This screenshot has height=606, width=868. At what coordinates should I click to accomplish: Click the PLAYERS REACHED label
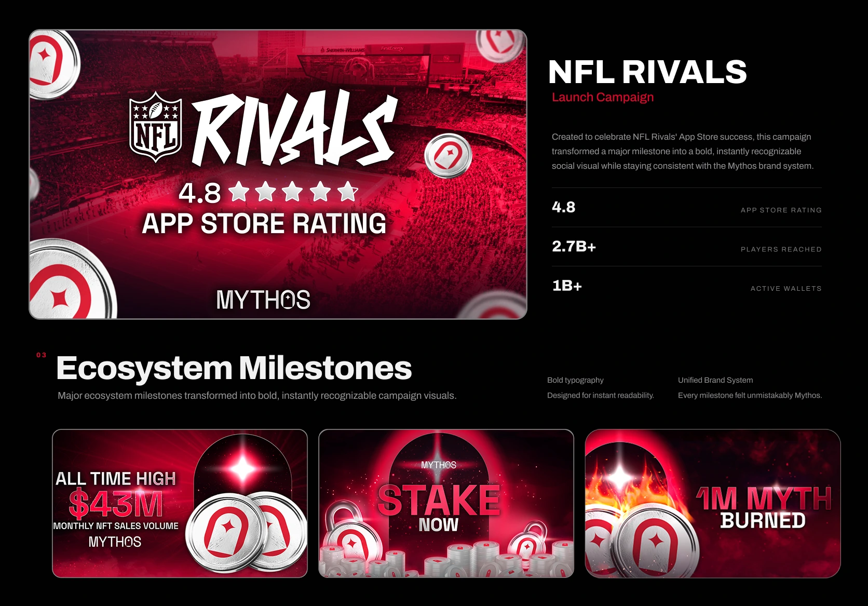(781, 249)
